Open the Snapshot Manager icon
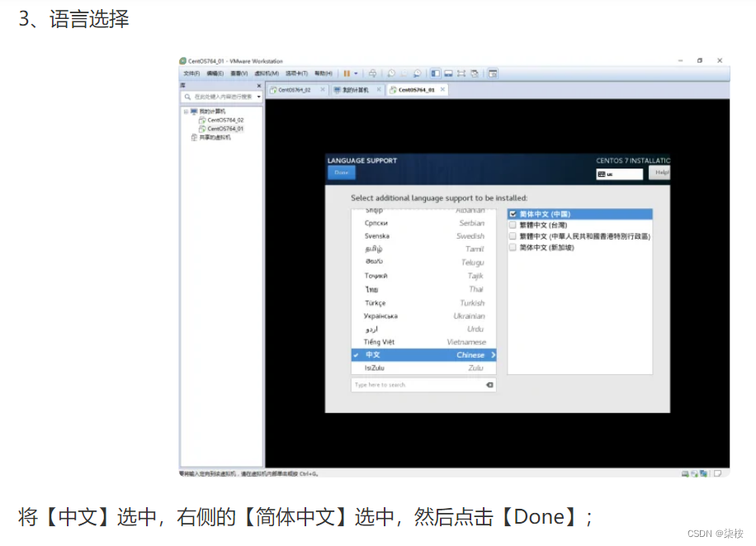 417,74
